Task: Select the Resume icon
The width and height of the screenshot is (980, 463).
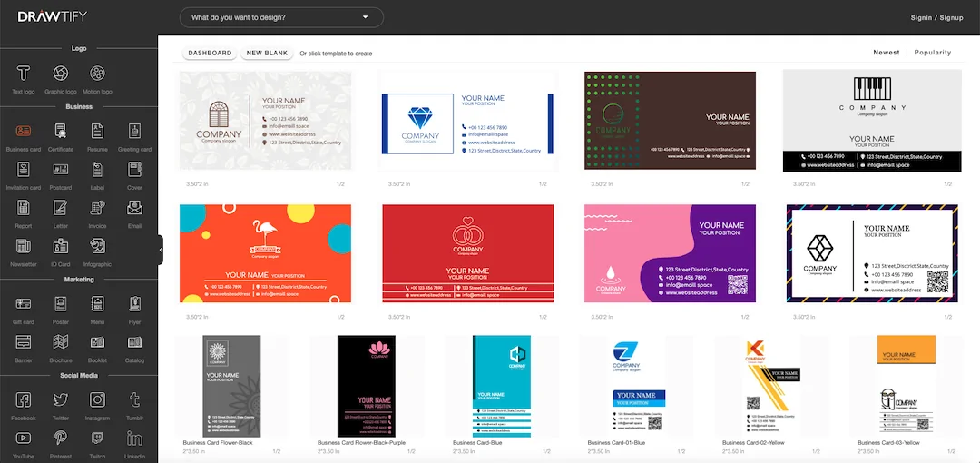Action: coord(97,131)
